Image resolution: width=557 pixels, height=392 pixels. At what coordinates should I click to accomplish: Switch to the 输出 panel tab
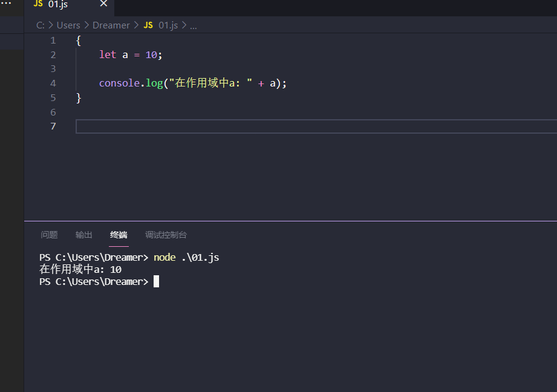click(84, 235)
